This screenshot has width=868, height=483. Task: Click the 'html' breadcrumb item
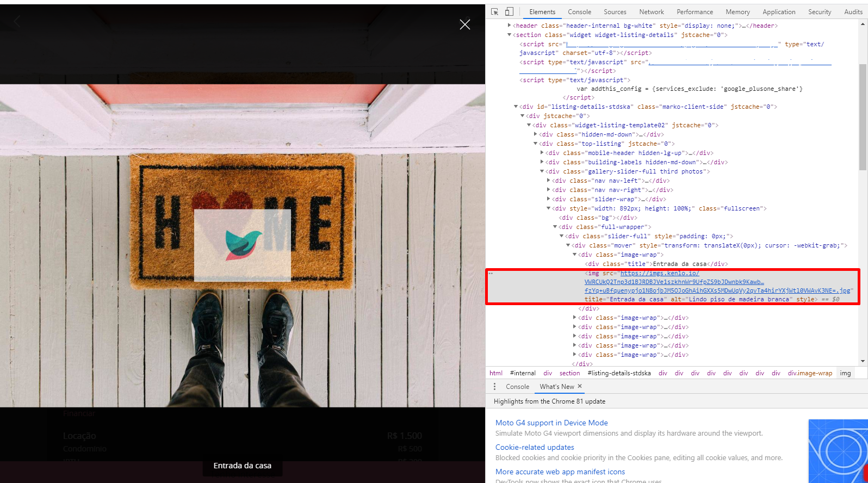coord(496,373)
